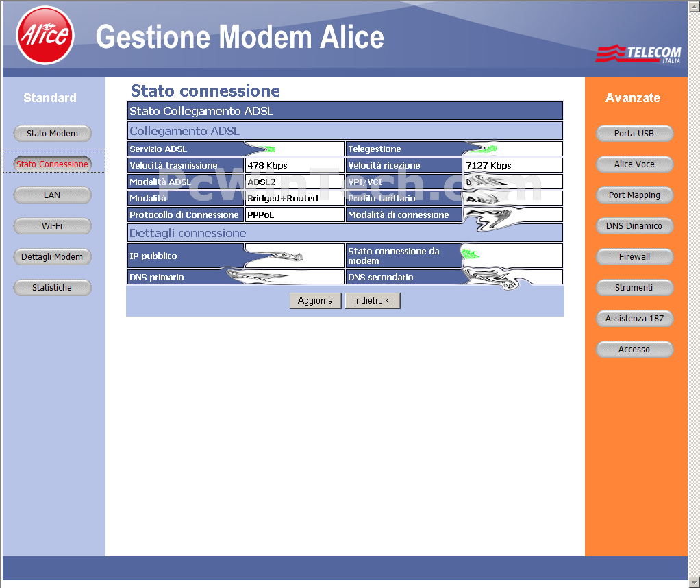
Task: Open DNS Dinamico configuration
Action: coord(634,225)
